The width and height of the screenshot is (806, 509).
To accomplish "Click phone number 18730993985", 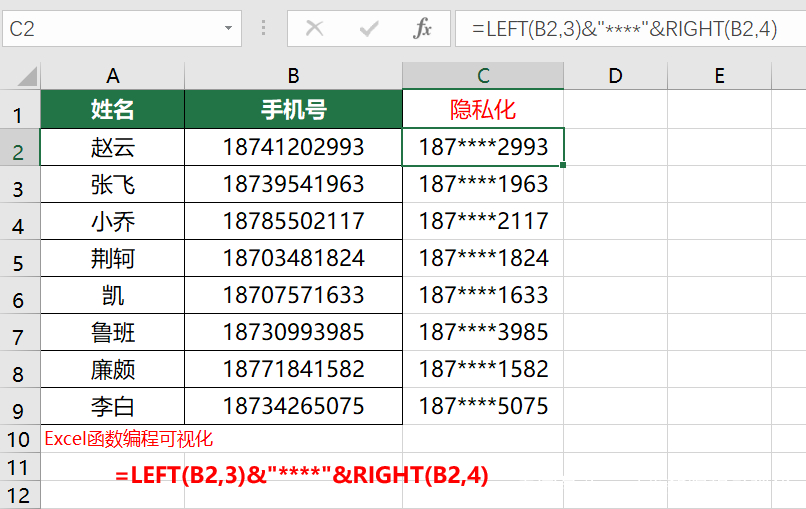I will tap(294, 332).
